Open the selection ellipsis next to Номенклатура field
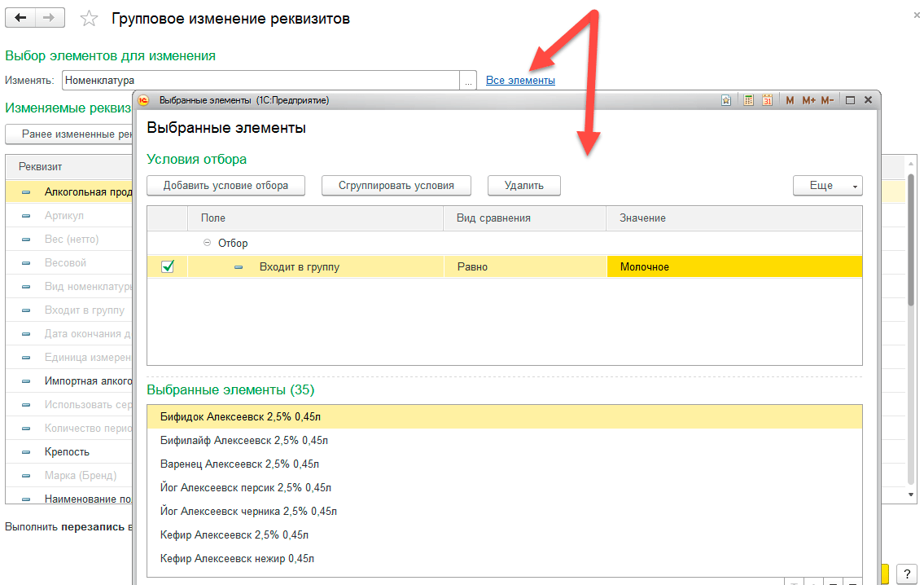 point(468,81)
